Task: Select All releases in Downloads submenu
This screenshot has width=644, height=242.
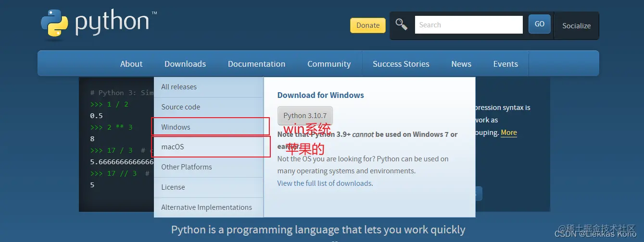Action: pyautogui.click(x=209, y=87)
